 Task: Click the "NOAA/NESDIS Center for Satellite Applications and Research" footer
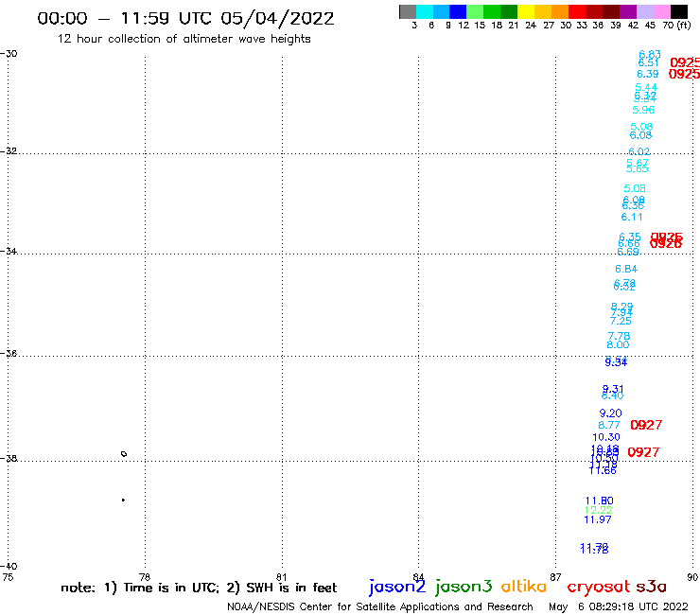pos(380,606)
